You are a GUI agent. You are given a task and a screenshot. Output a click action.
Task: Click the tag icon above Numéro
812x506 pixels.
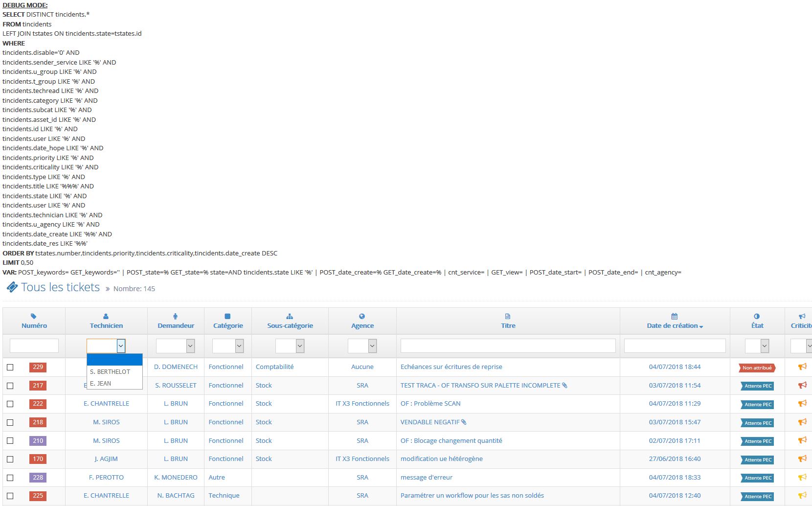coord(33,316)
